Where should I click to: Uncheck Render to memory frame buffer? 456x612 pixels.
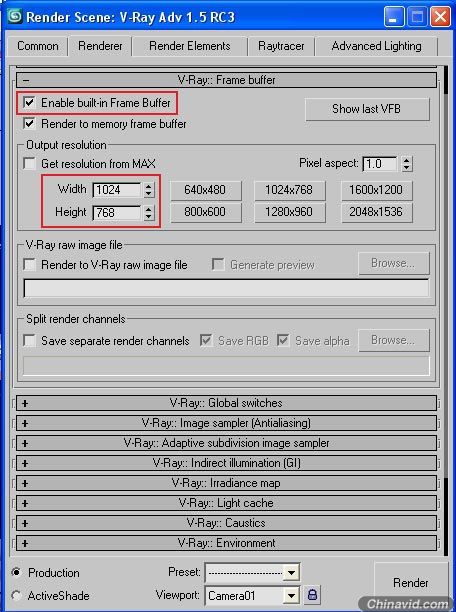coord(29,124)
